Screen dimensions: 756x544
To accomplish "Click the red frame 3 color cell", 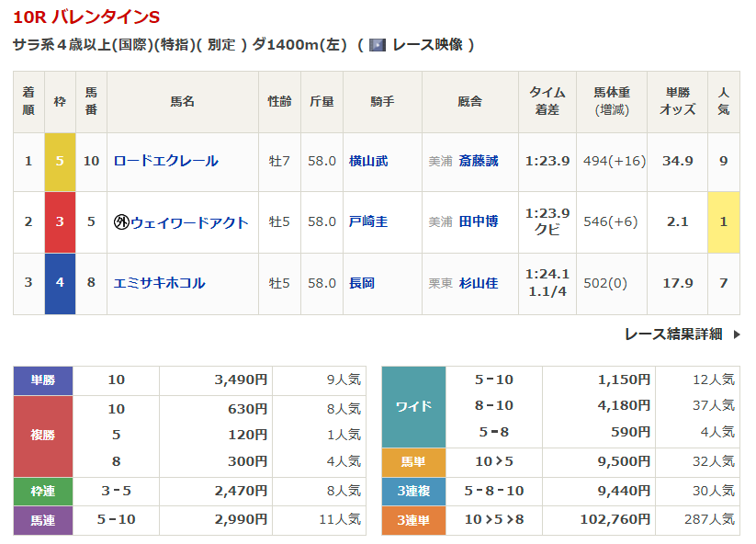I will 60,222.
